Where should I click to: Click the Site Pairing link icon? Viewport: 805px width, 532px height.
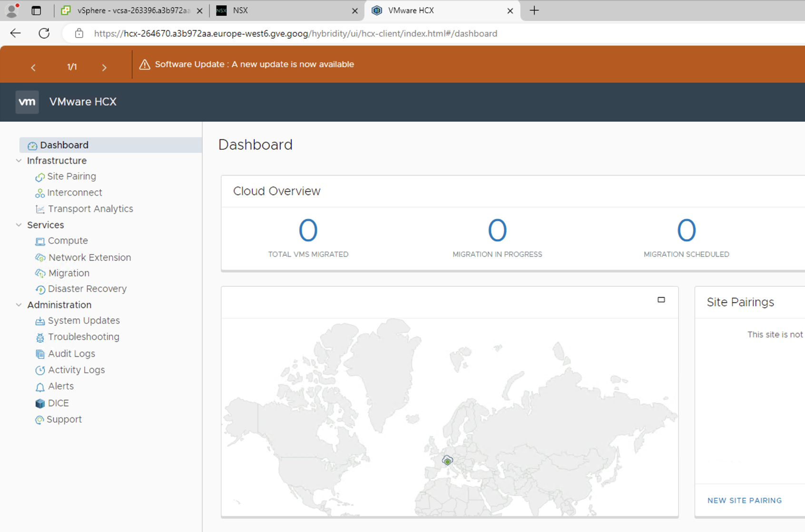tap(40, 177)
